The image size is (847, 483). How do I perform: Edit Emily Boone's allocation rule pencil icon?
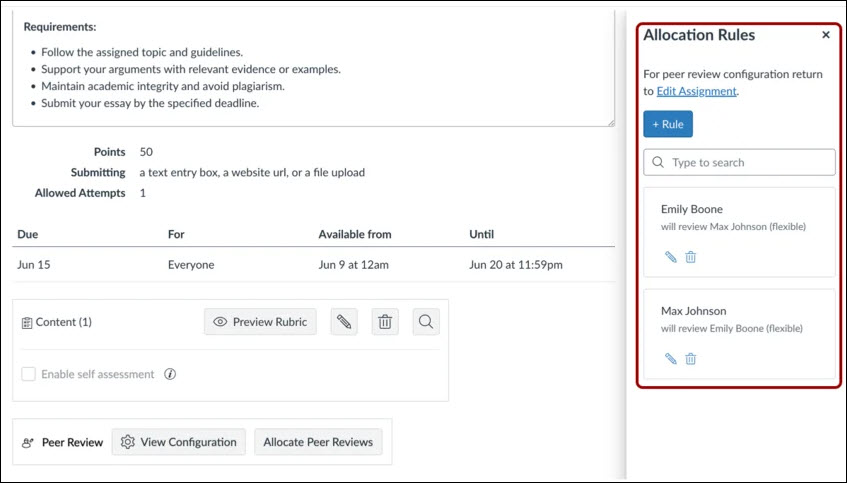(670, 257)
